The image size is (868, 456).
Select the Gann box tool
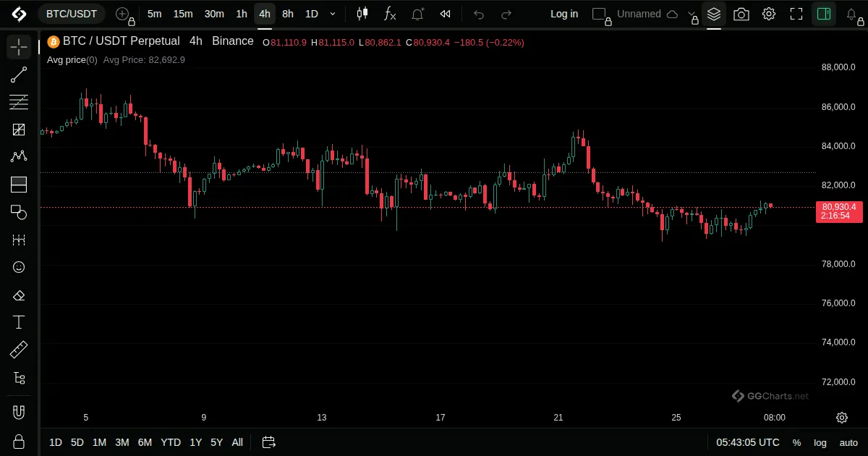tap(19, 130)
